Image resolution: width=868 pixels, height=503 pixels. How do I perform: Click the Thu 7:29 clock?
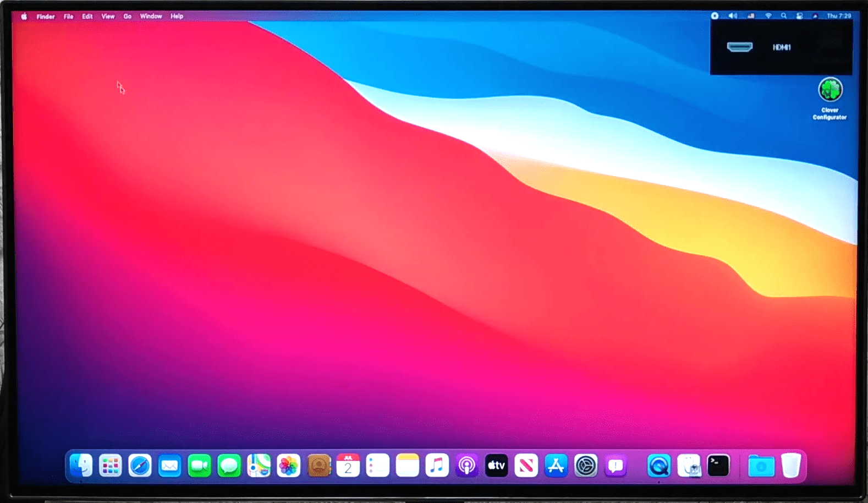pyautogui.click(x=839, y=16)
